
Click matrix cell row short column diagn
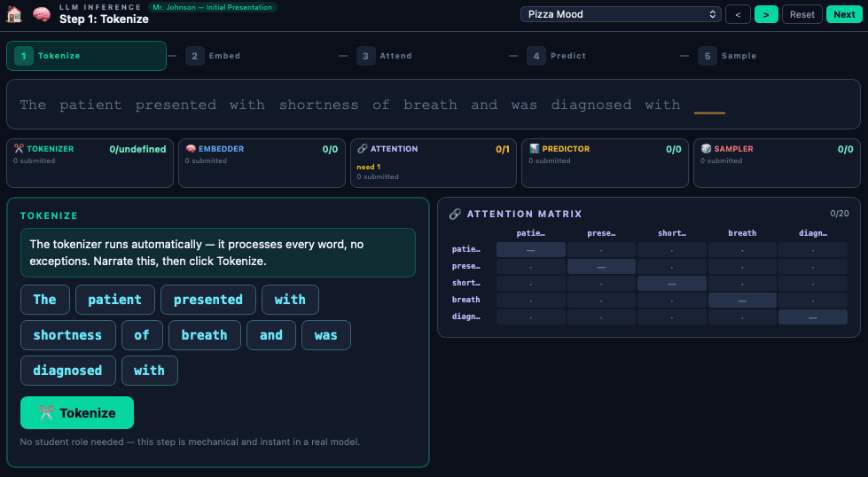pyautogui.click(x=813, y=284)
